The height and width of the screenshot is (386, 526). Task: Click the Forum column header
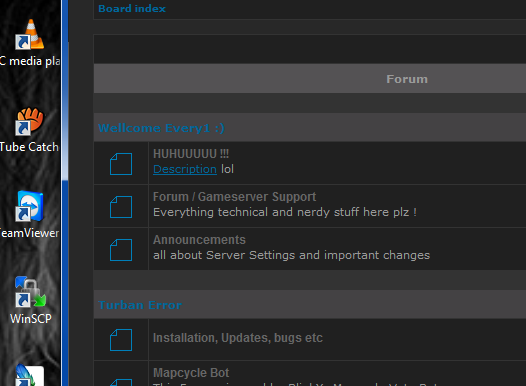pos(407,79)
